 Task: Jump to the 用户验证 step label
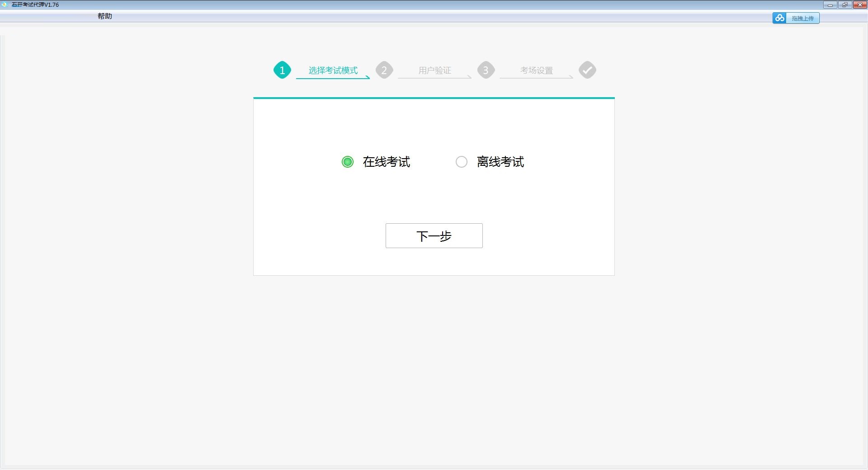(x=434, y=70)
